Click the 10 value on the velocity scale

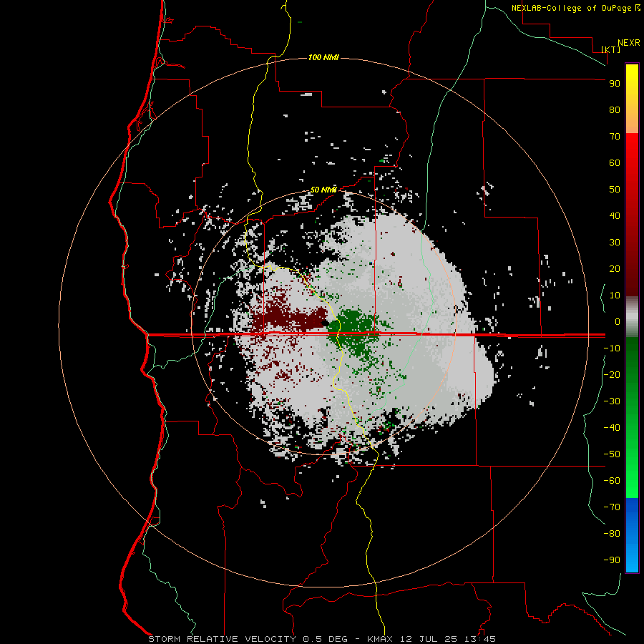click(x=615, y=296)
